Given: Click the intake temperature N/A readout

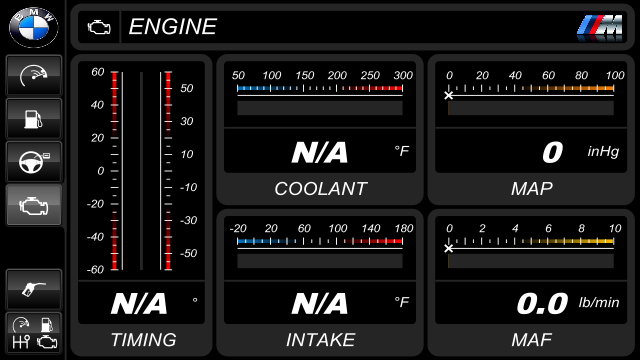Looking at the screenshot, I should pos(320,304).
